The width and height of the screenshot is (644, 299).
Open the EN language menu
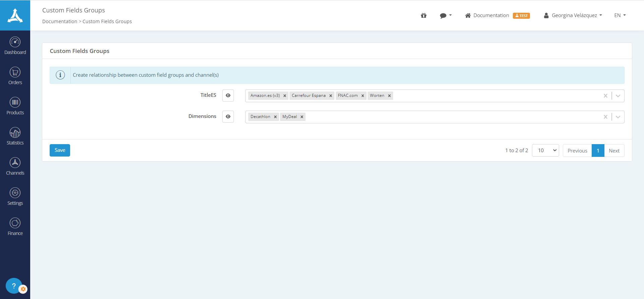(620, 15)
